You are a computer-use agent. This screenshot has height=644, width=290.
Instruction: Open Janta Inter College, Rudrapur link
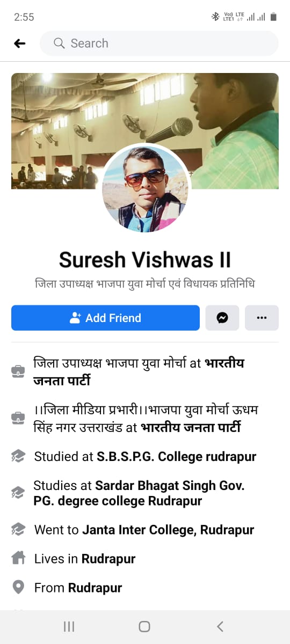tap(168, 530)
